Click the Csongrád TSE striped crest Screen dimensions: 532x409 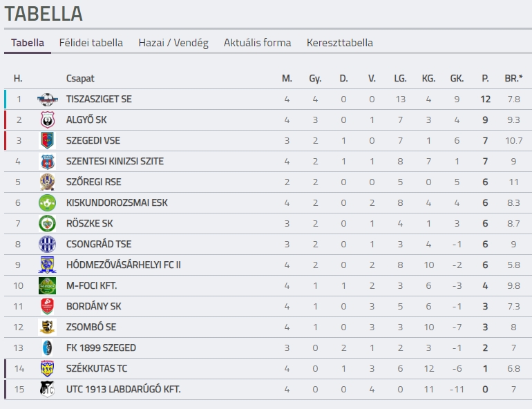pos(47,244)
